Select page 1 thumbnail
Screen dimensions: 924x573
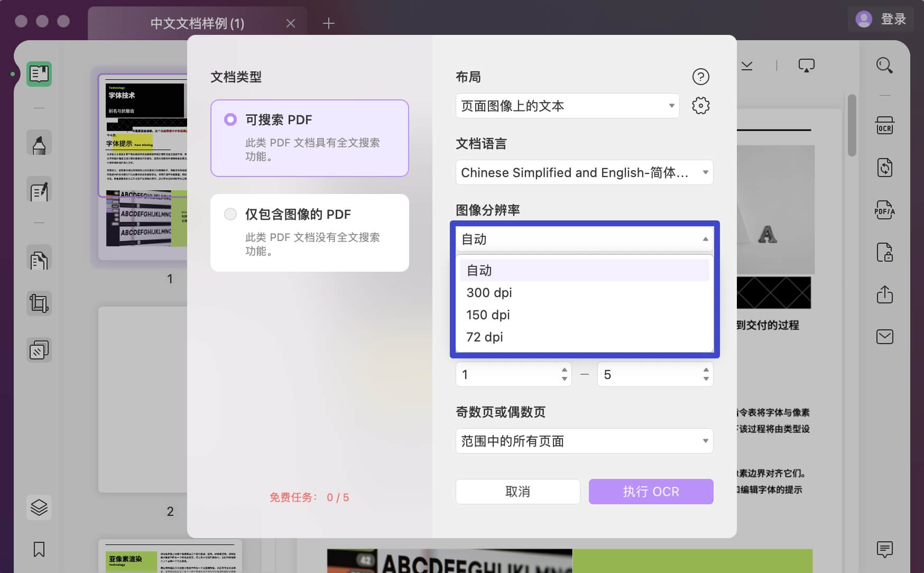tap(143, 167)
